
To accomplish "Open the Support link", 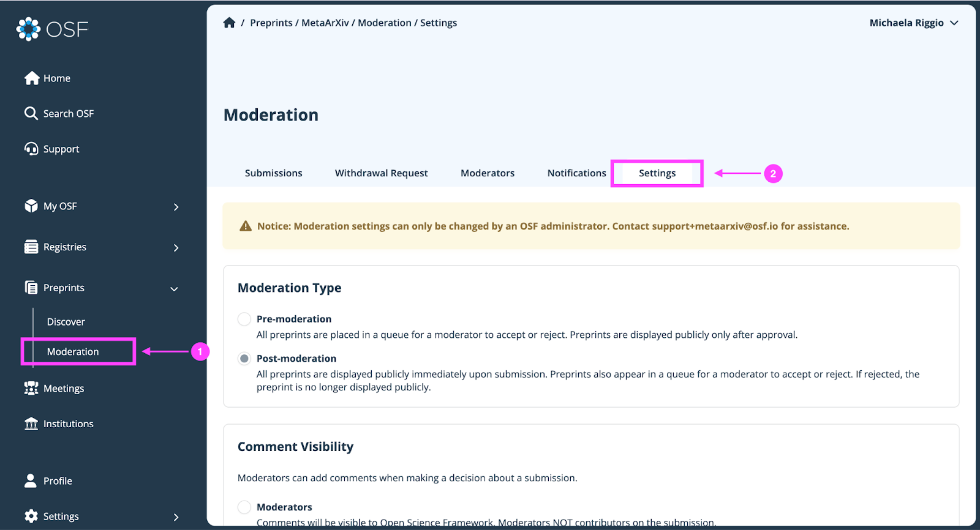I will pos(61,149).
